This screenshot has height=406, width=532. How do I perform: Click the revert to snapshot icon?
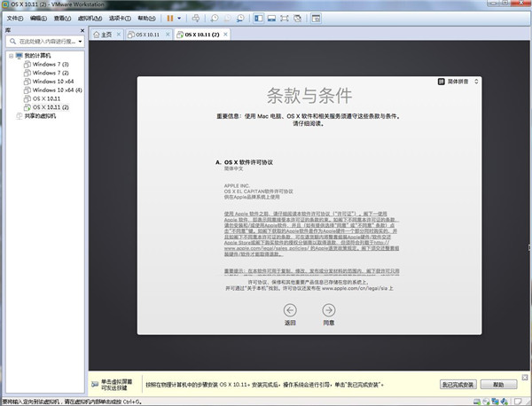pyautogui.click(x=227, y=19)
